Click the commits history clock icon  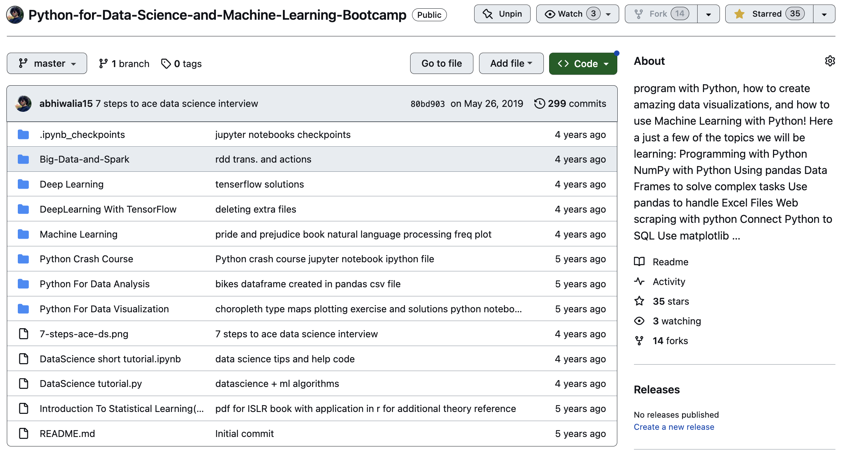pos(539,103)
